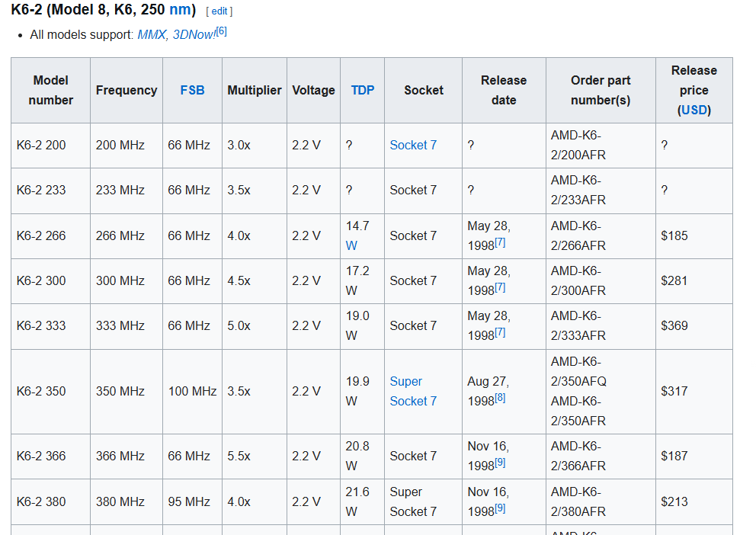This screenshot has width=756, height=535.
Task: Select the Socket column header
Action: point(423,90)
